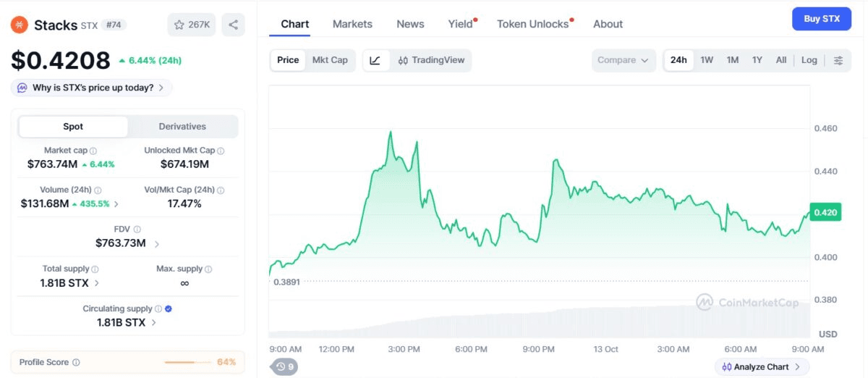The image size is (868, 378).
Task: Open info icon next to Profile Score
Action: tap(76, 362)
